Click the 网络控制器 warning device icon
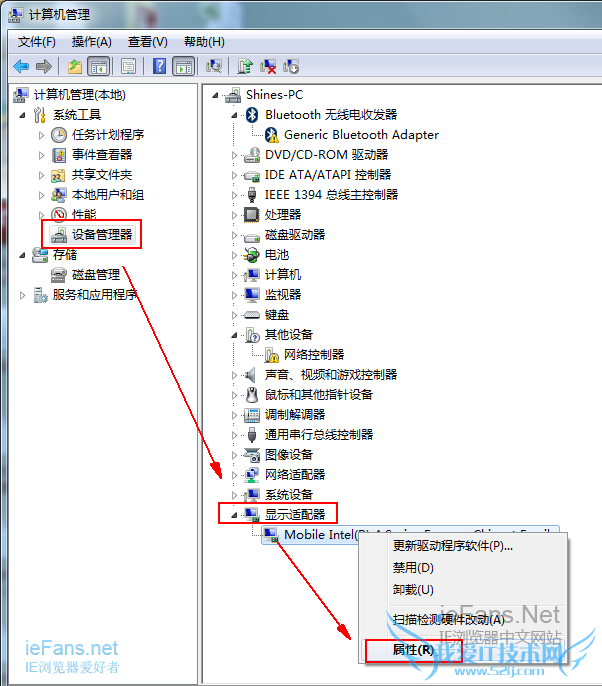602x686 pixels. tap(271, 355)
